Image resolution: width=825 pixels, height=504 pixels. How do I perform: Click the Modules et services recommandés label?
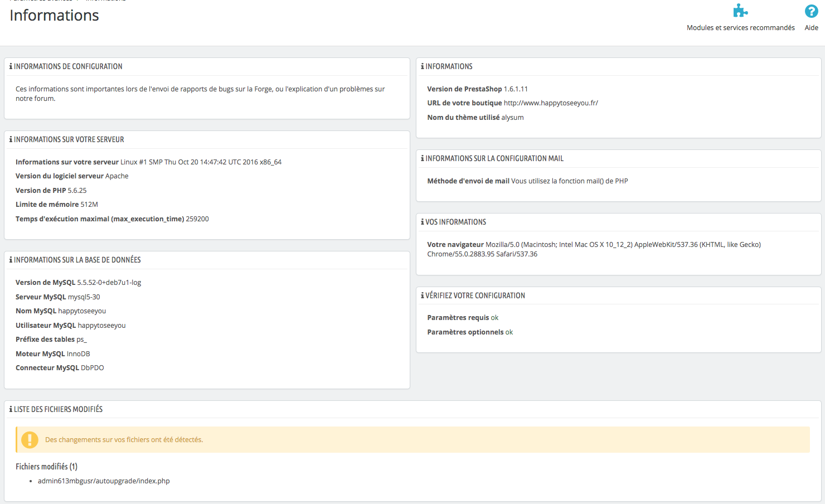point(740,27)
